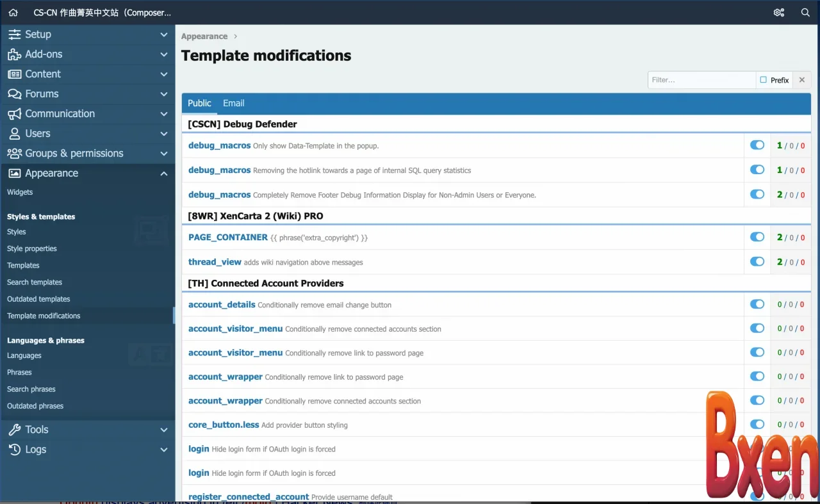820x504 pixels.
Task: Switch to the Email tab
Action: coord(233,103)
